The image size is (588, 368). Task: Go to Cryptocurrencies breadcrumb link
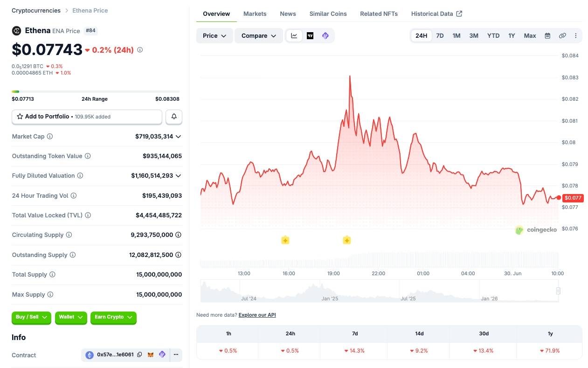36,10
